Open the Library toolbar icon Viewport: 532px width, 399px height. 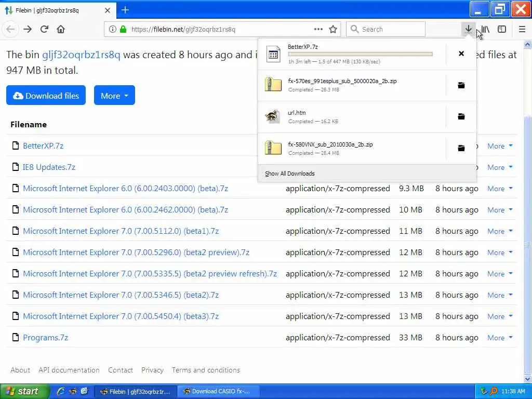click(x=486, y=29)
